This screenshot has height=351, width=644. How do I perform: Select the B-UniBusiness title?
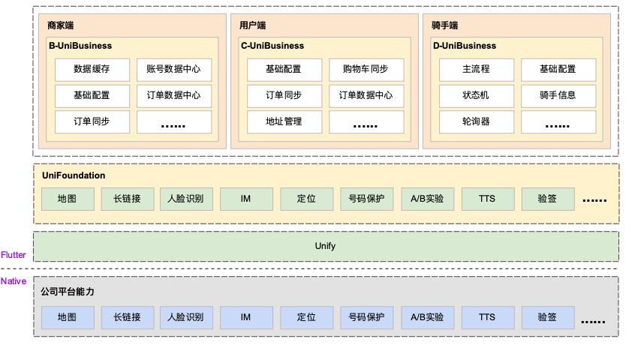tap(80, 46)
